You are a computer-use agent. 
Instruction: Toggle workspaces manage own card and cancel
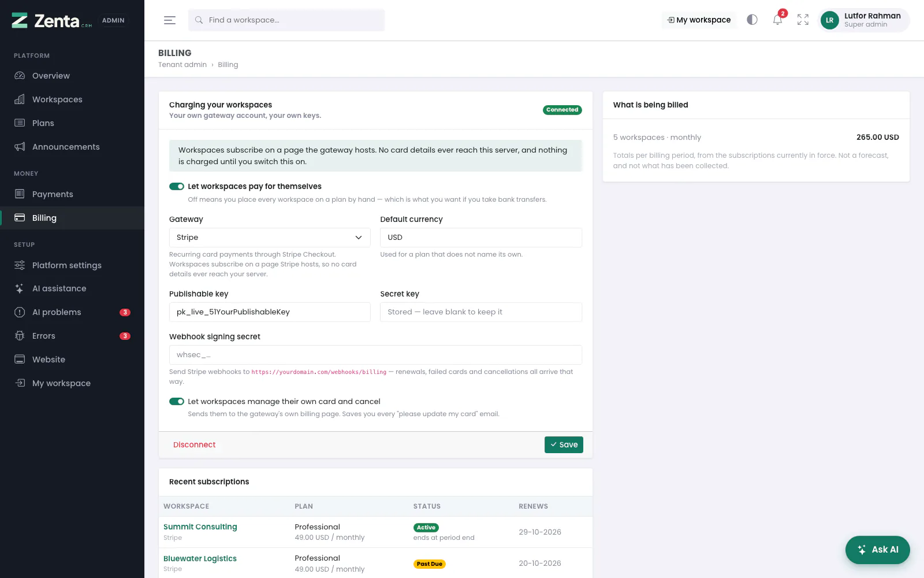[177, 401]
